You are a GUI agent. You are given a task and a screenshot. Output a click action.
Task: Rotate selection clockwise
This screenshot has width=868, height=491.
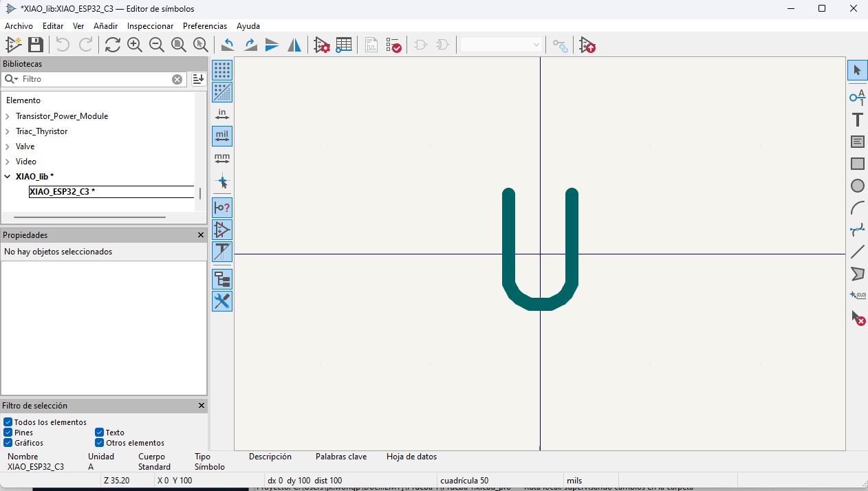[x=250, y=45]
